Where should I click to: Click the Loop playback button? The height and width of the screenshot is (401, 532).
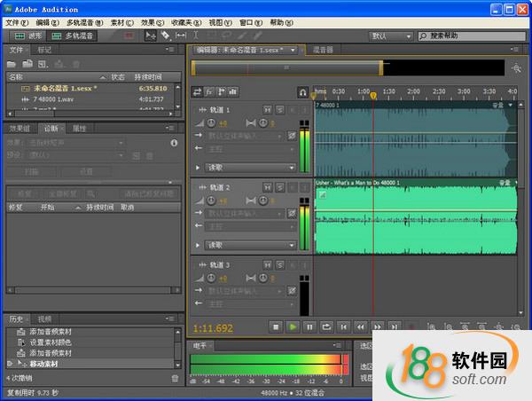click(x=326, y=327)
